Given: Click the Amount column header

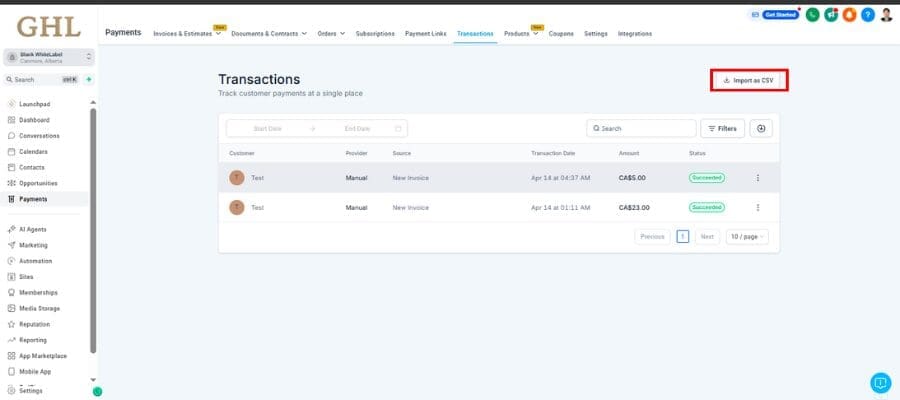Looking at the screenshot, I should [x=629, y=153].
